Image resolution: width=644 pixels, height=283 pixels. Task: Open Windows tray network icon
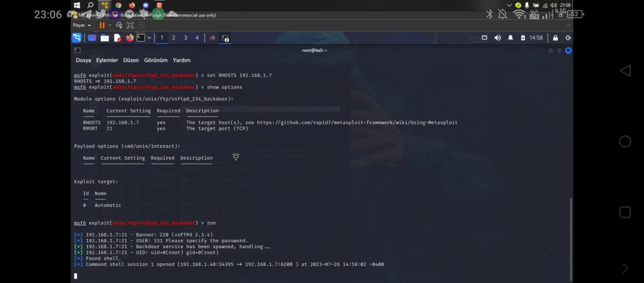pos(545,5)
